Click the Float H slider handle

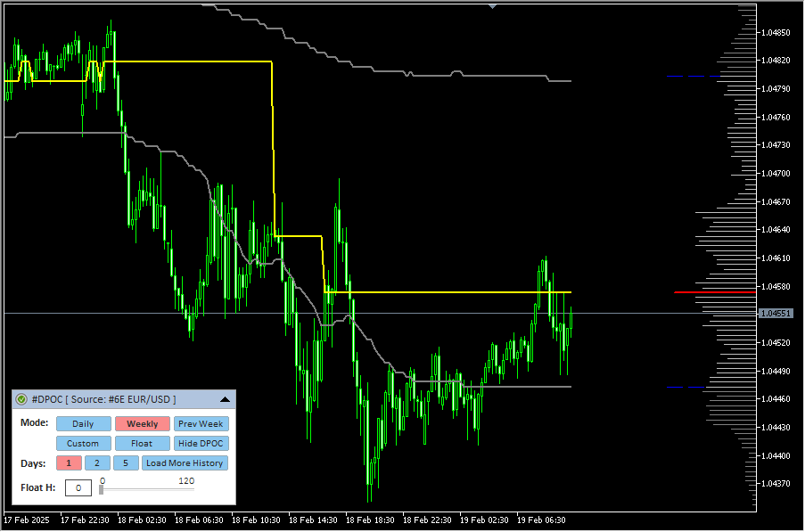click(102, 489)
